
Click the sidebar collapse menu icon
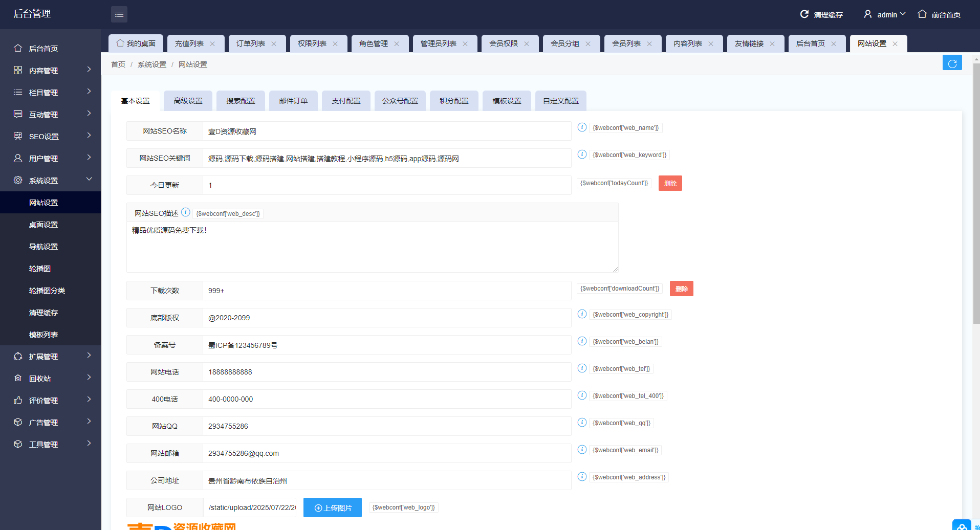click(119, 14)
